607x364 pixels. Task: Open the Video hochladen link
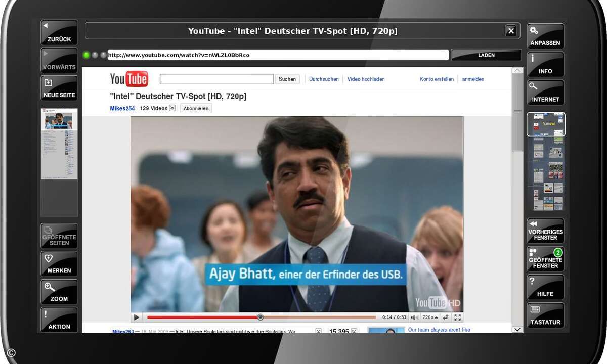click(x=366, y=79)
